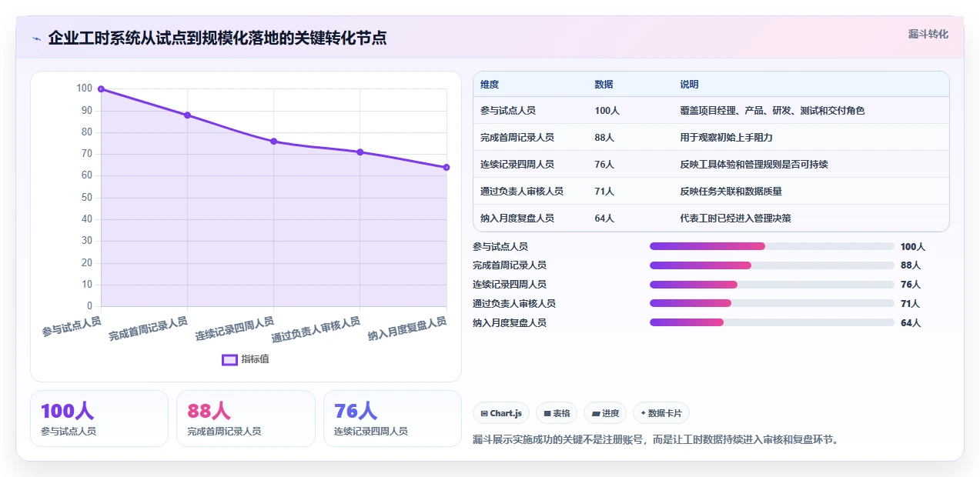The width and height of the screenshot is (980, 477).
Task: Click the 连续记录四周人员 progress bar
Action: coord(772,285)
